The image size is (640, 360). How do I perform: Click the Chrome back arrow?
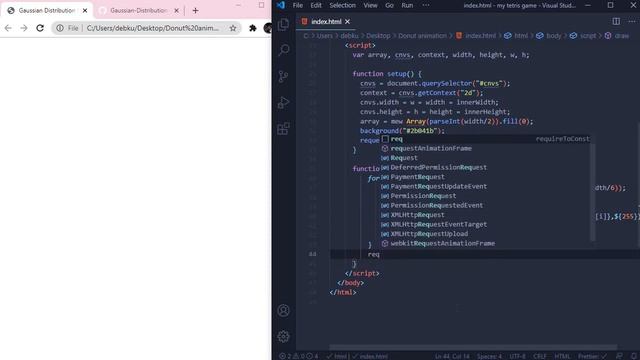click(8, 28)
